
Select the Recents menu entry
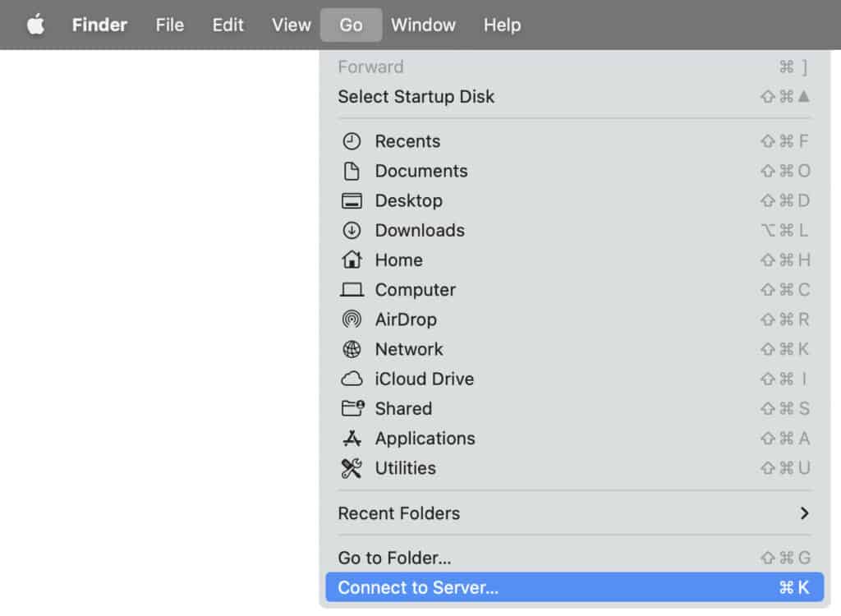tap(574, 141)
